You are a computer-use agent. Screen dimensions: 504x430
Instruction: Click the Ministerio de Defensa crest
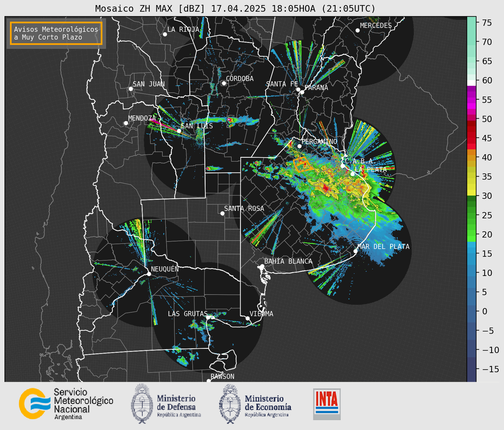tap(142, 404)
